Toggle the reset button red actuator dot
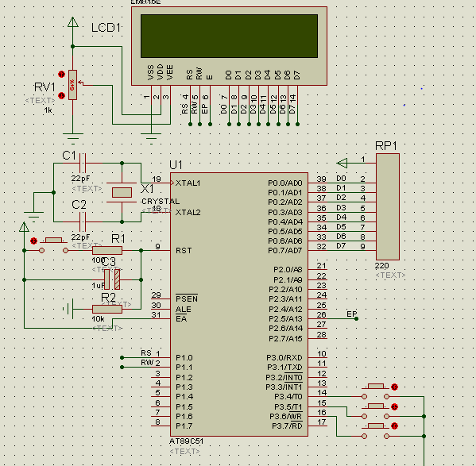This screenshot has height=466, width=476. [33, 241]
